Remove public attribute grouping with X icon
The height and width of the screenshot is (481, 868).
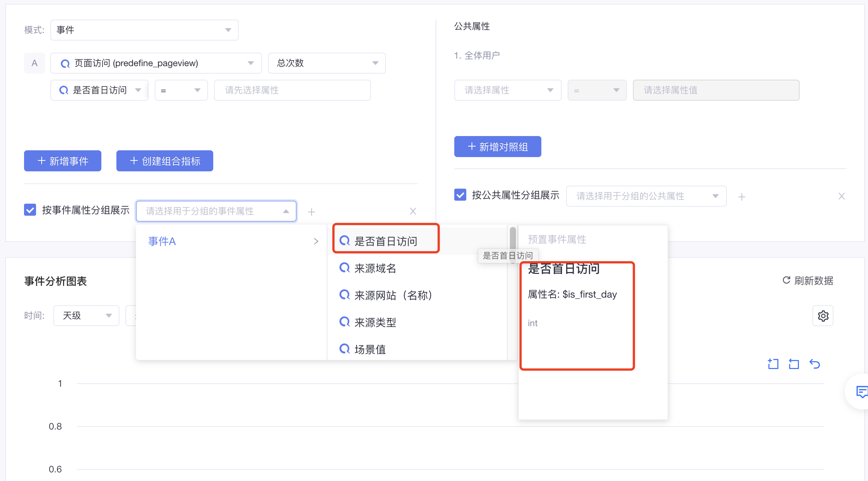(842, 196)
